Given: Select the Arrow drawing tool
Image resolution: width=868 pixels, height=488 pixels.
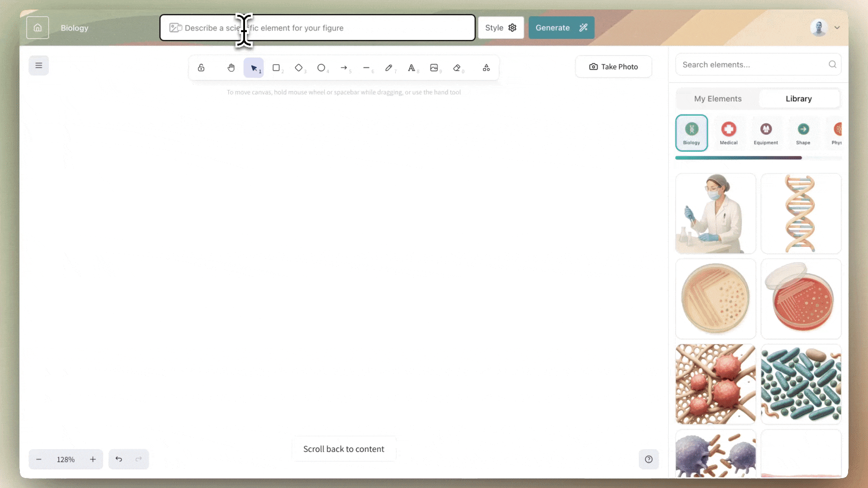Looking at the screenshot, I should click(344, 68).
